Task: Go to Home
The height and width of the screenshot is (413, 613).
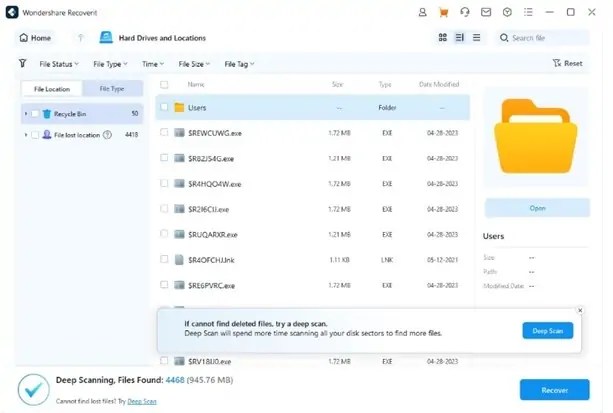Action: point(35,38)
